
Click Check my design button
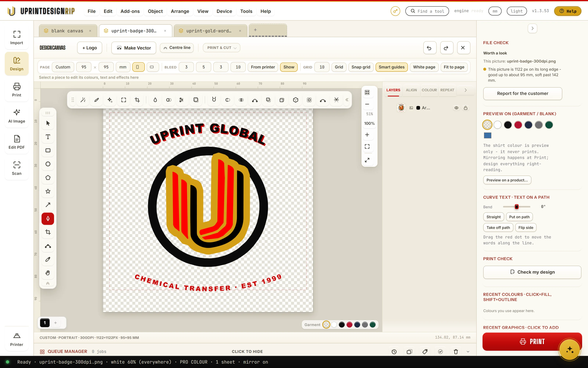tap(532, 272)
